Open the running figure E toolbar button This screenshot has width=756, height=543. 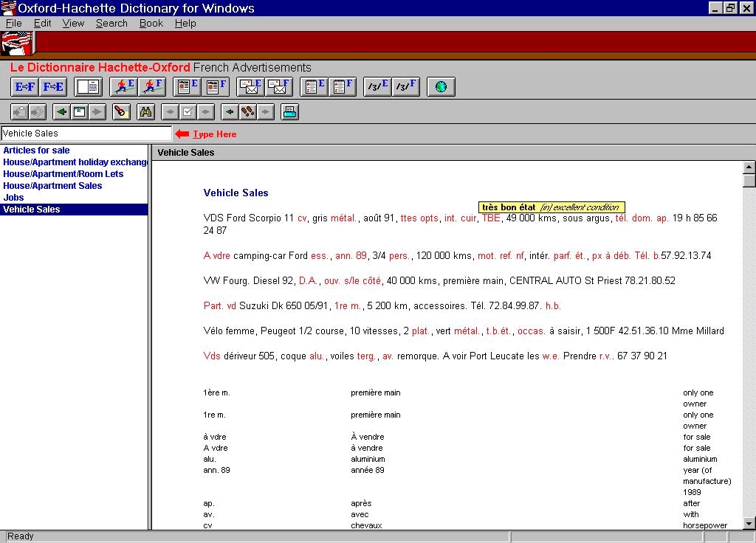click(124, 87)
